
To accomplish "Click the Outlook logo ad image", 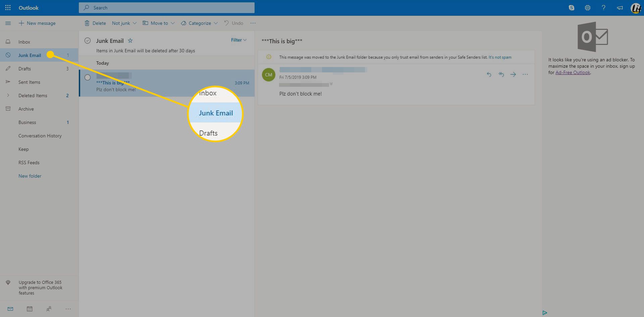I will [x=593, y=37].
